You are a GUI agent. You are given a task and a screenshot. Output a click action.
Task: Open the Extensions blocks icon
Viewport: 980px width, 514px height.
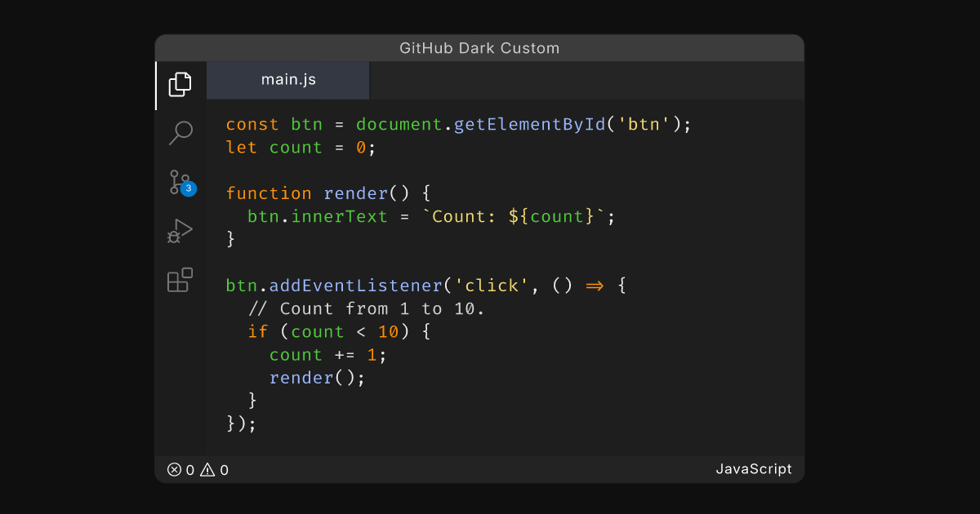[180, 280]
